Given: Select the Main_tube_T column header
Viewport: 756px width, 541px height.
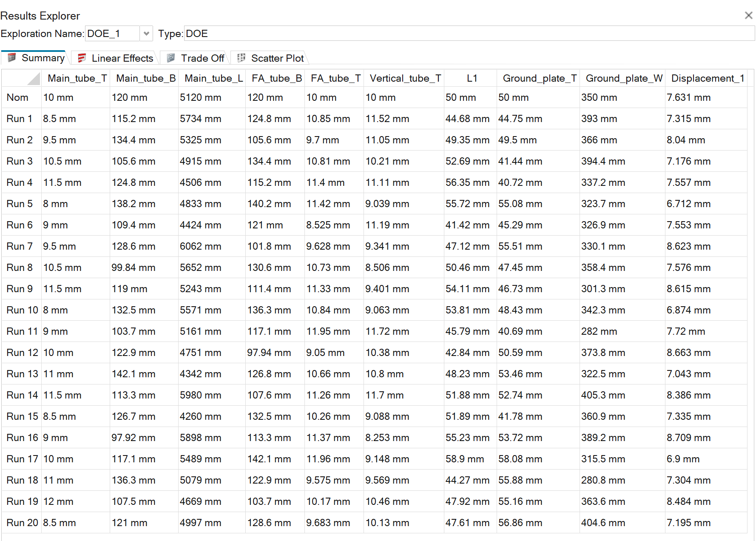Looking at the screenshot, I should [77, 78].
